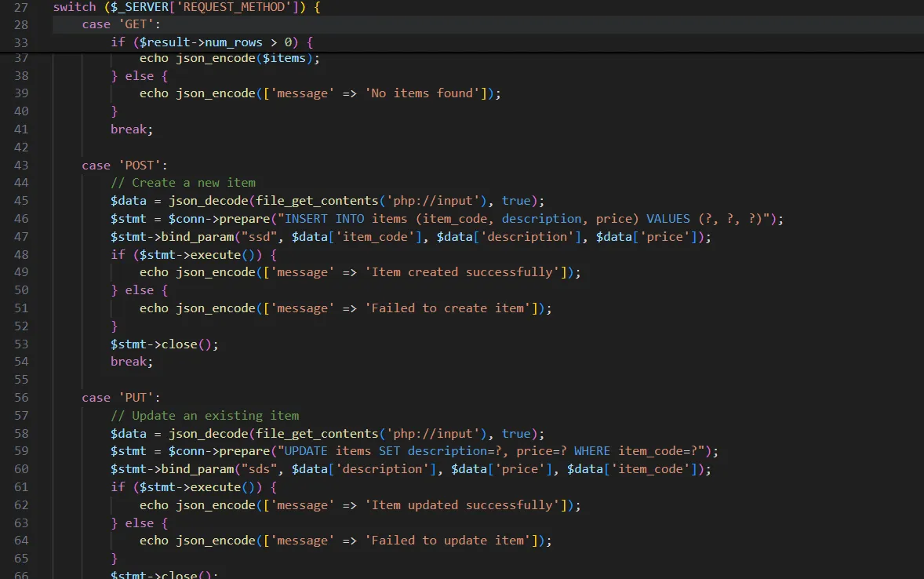Click the sticky switch statement header line
Image resolution: width=924 pixels, height=579 pixels.
click(x=187, y=7)
